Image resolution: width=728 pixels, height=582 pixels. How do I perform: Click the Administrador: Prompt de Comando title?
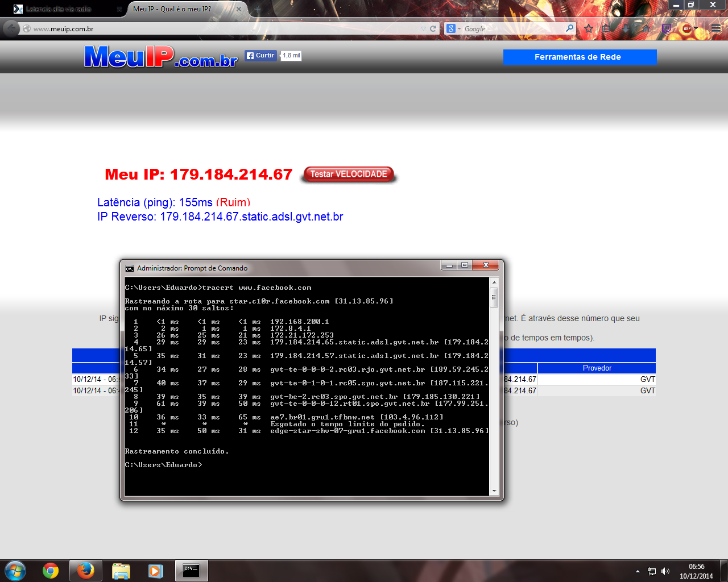(x=192, y=268)
